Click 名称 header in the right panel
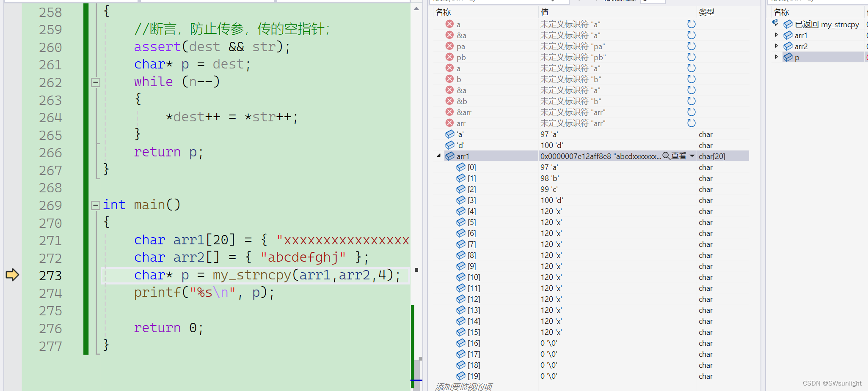This screenshot has height=391, width=868. click(781, 12)
